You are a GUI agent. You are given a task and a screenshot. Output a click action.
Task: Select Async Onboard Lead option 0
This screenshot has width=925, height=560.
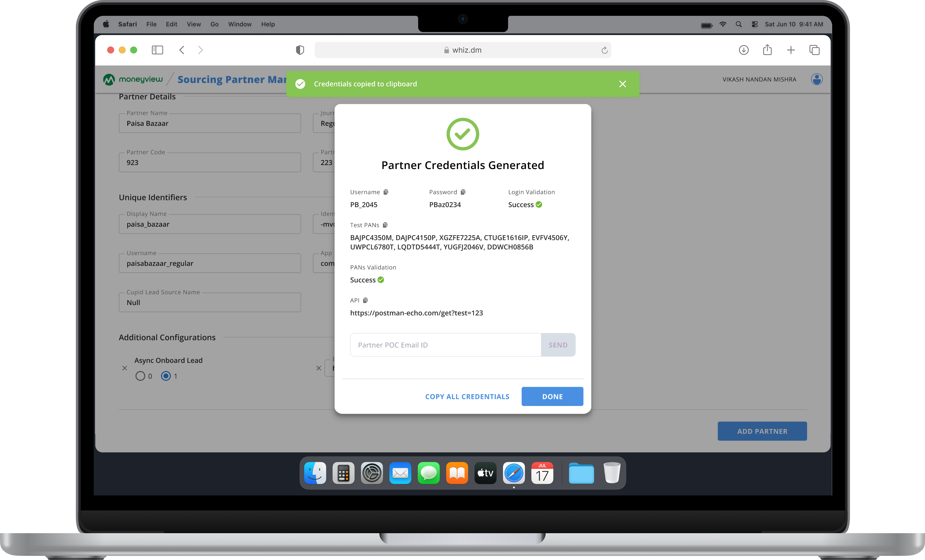(140, 376)
